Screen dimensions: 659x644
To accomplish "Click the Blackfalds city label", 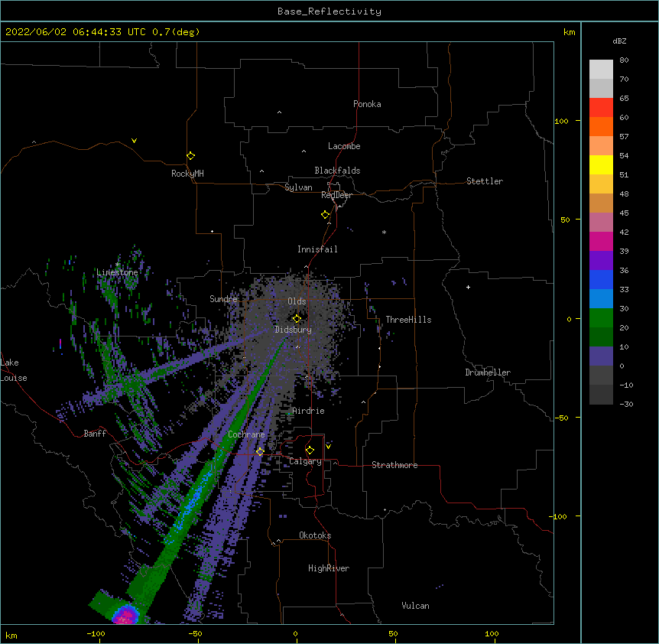I will click(337, 171).
